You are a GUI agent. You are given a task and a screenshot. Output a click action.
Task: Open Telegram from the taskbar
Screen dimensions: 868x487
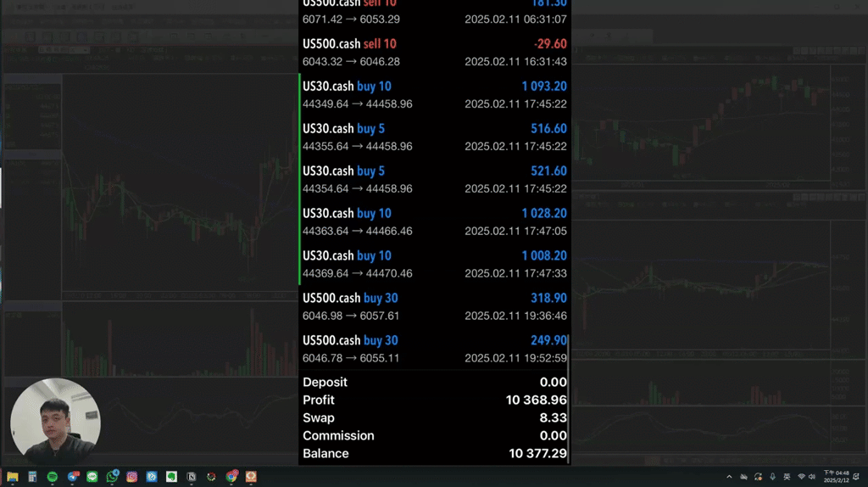[x=73, y=477]
